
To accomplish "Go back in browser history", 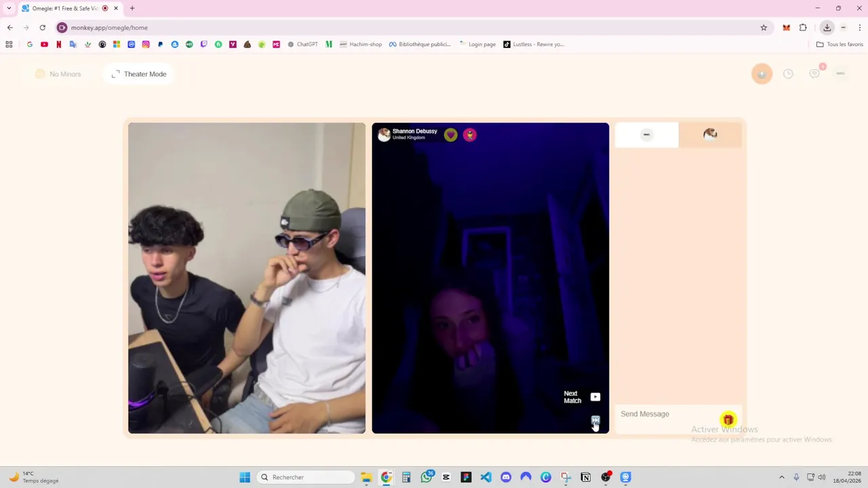I will [9, 28].
